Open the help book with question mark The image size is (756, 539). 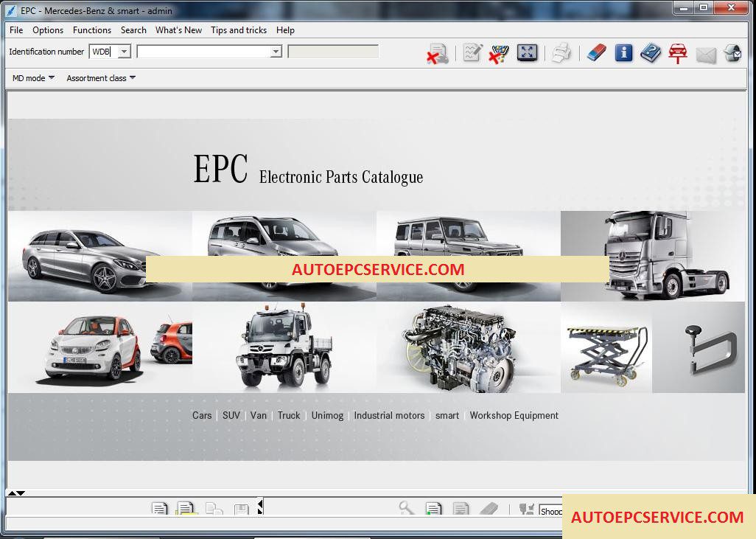coord(651,52)
